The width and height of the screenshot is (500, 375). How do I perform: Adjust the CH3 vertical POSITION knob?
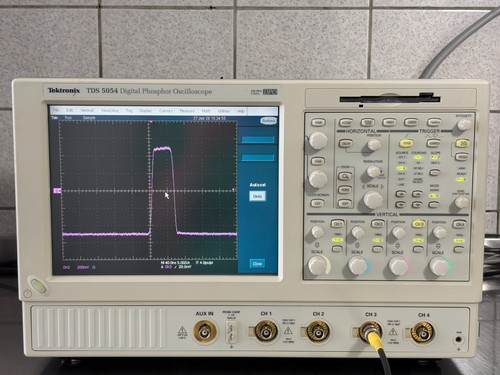click(x=398, y=232)
